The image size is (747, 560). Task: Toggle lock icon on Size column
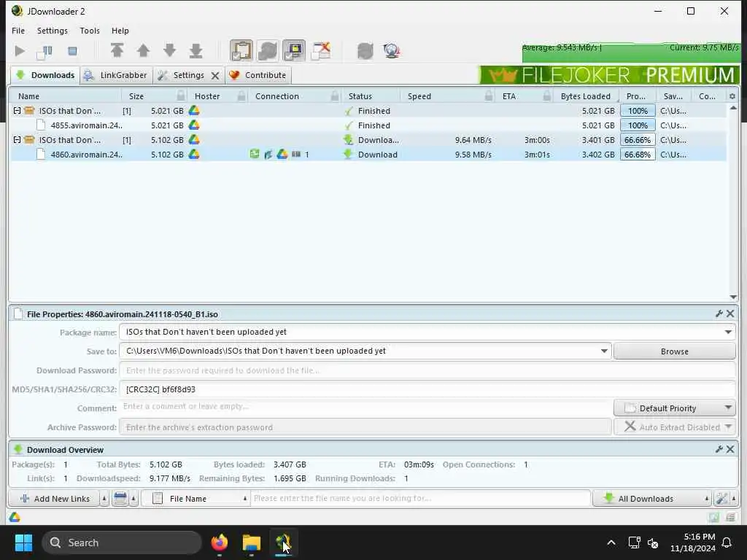tap(181, 96)
